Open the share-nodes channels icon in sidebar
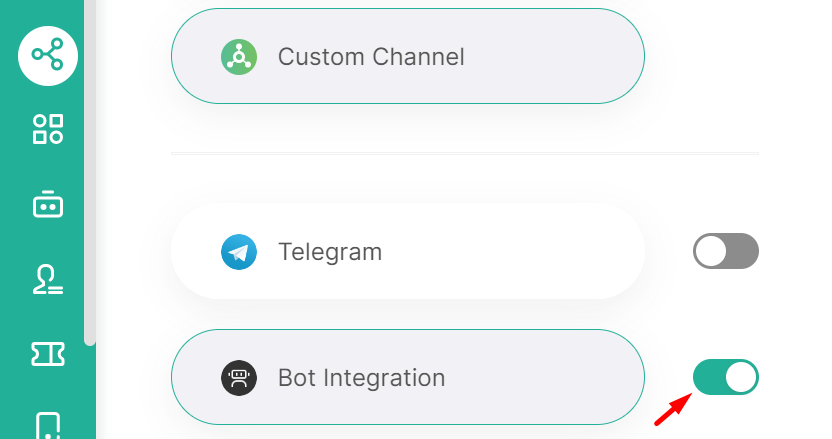The height and width of the screenshot is (439, 832). tap(48, 54)
